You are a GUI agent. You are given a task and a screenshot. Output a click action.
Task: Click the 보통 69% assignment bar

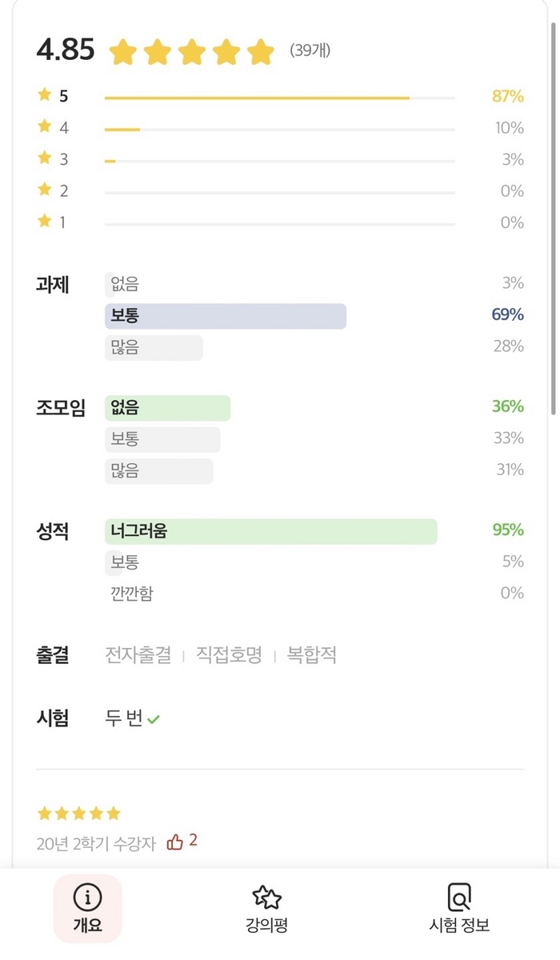(x=226, y=316)
